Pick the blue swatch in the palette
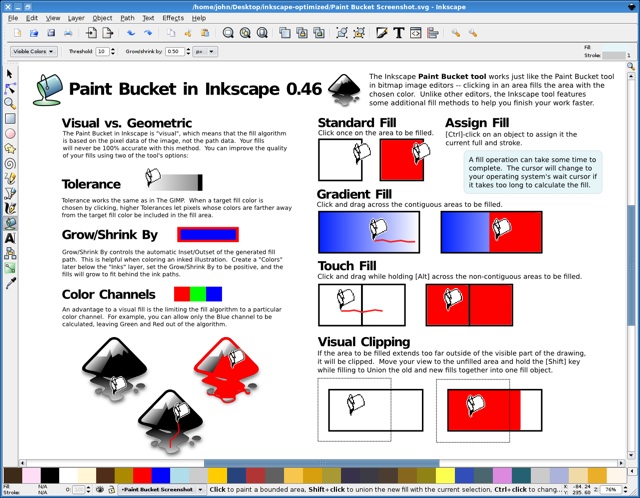Viewport: 640px width, 498px height. pyautogui.click(x=161, y=476)
